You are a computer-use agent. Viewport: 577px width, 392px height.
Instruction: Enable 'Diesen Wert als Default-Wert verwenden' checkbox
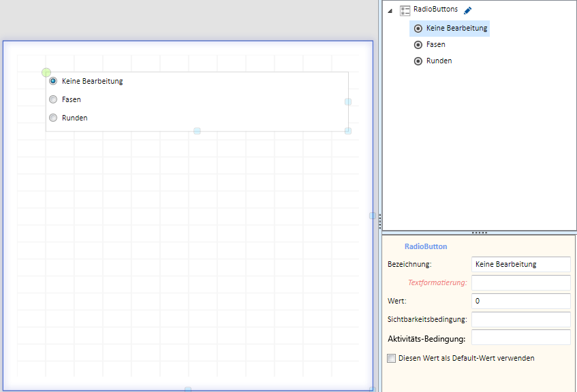pos(391,358)
